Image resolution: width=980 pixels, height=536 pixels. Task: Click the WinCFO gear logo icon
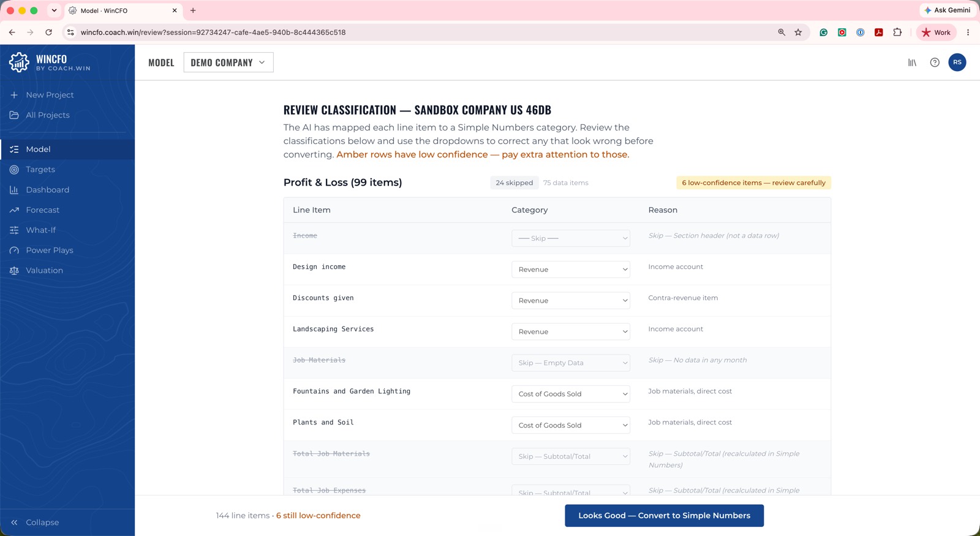(x=19, y=62)
